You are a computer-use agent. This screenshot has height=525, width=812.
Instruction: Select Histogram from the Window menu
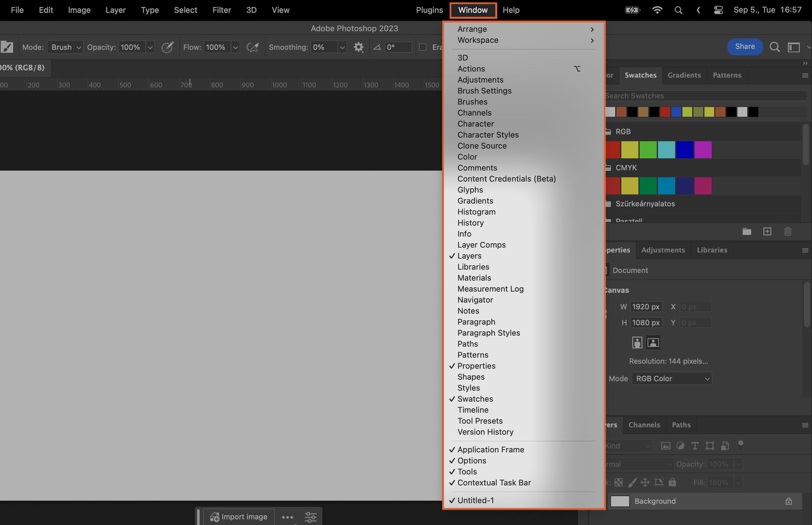tap(476, 212)
